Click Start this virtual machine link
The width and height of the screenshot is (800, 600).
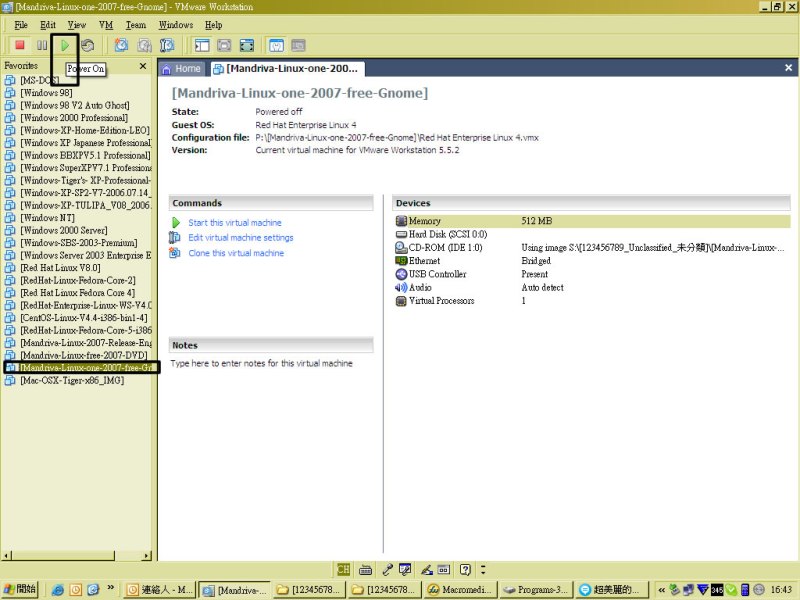tap(235, 222)
